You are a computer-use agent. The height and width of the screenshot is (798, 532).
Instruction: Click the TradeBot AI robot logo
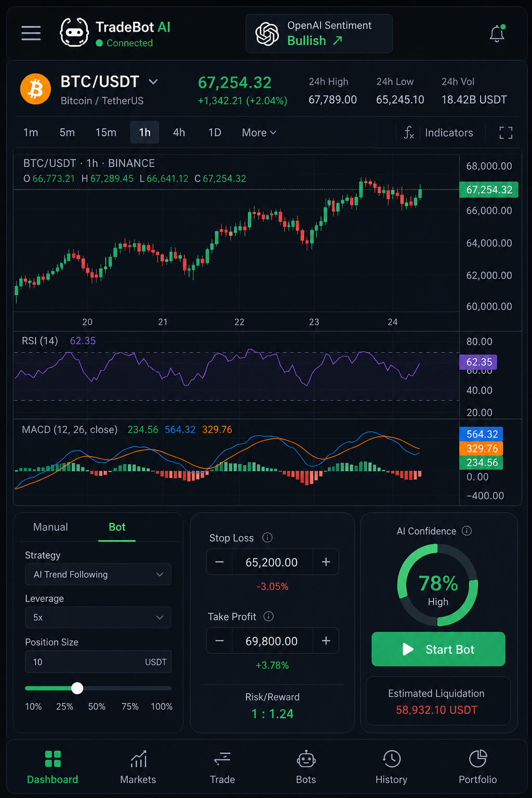[x=74, y=32]
